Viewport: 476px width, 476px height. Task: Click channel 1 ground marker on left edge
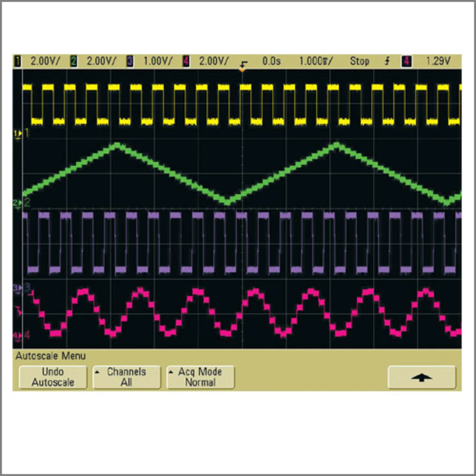[18, 134]
